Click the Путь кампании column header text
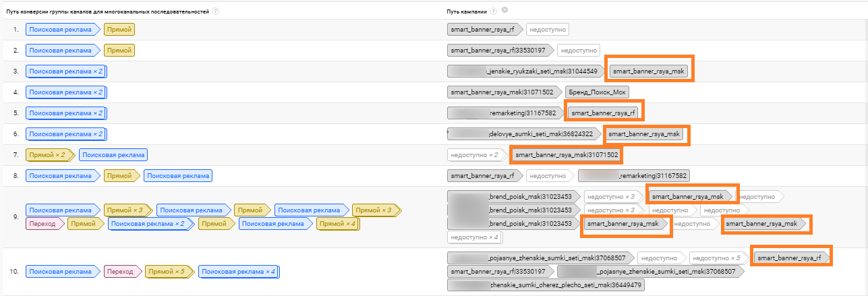 coord(467,11)
